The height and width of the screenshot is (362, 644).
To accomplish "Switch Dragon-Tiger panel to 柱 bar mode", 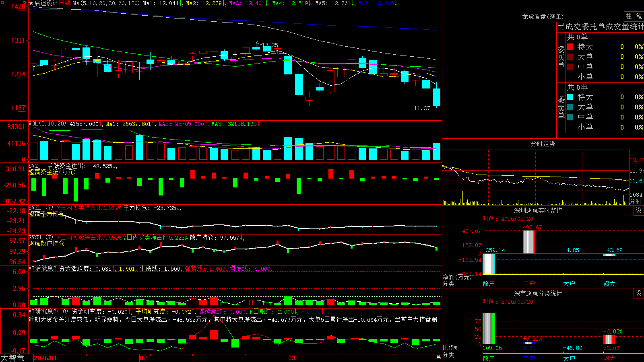I will coord(629,16).
